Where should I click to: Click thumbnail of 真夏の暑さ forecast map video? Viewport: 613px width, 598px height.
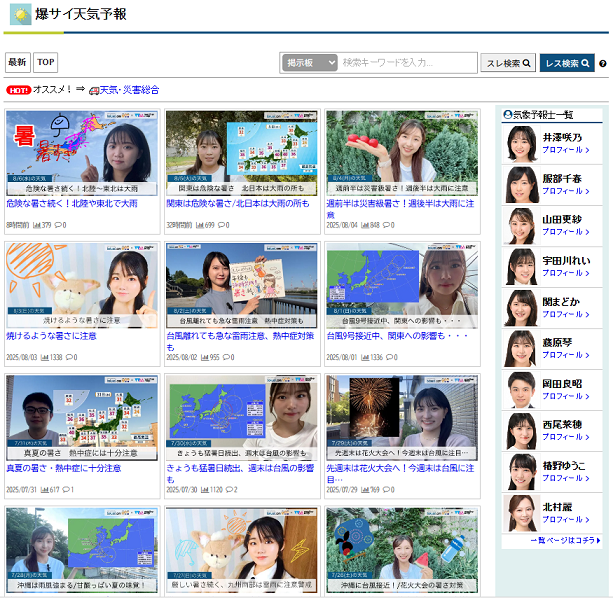point(82,418)
